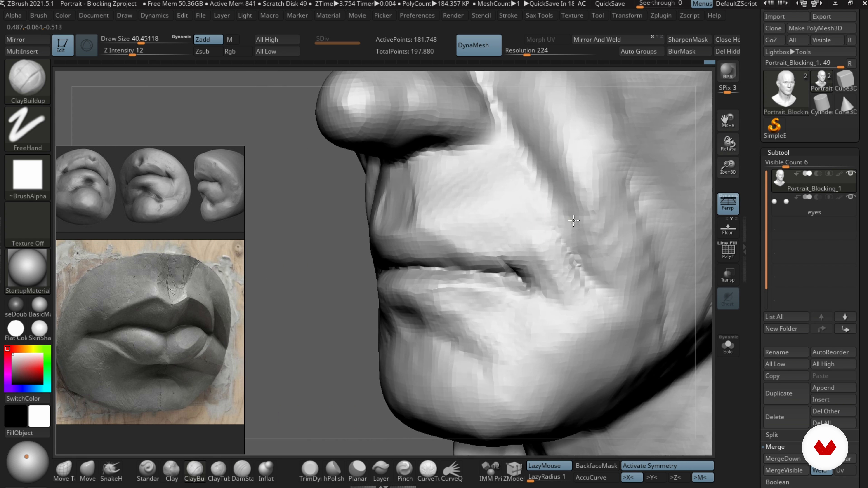
Task: Select the DamStandard brush
Action: 242,471
